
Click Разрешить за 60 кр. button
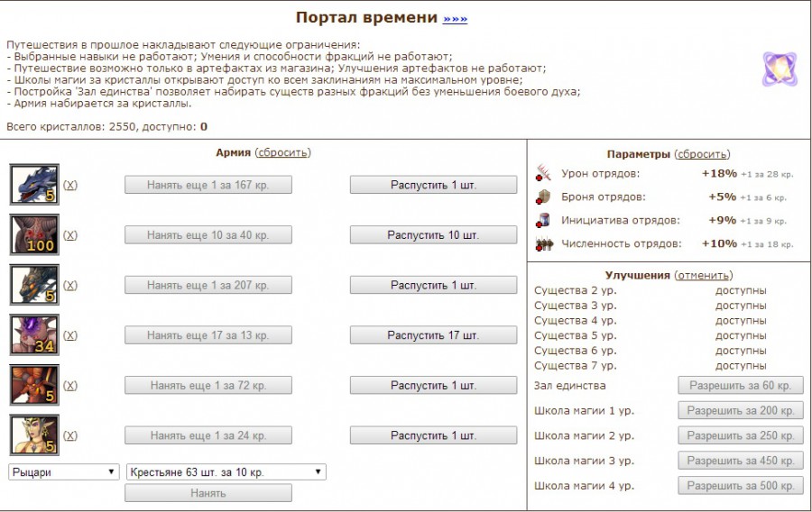(x=740, y=386)
